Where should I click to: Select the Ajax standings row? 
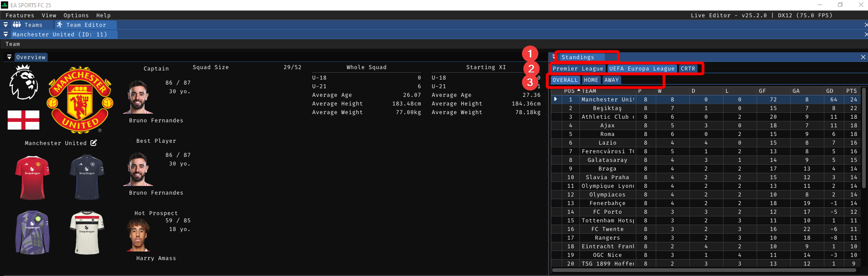(706, 125)
